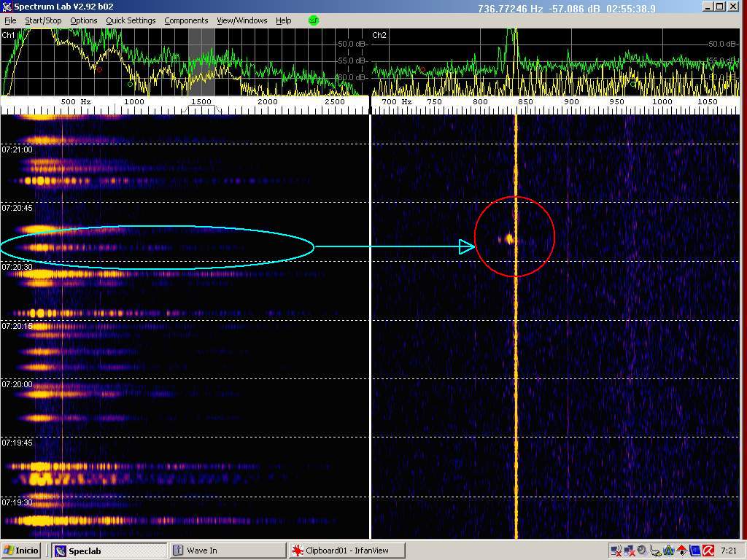Click the Spectrum Lab title bar icon
This screenshot has height=560, width=747.
pos(7,7)
